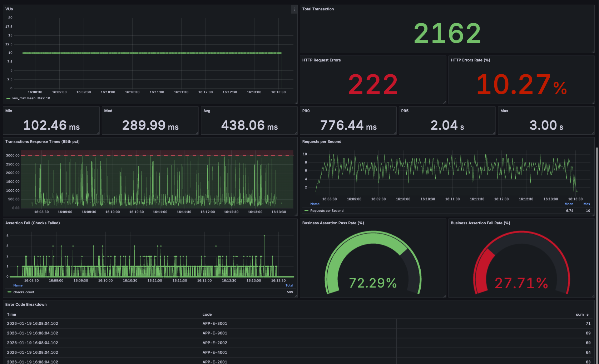This screenshot has height=364, width=599.
Task: Sort Assertion Fail legend by Total
Action: pyautogui.click(x=289, y=285)
